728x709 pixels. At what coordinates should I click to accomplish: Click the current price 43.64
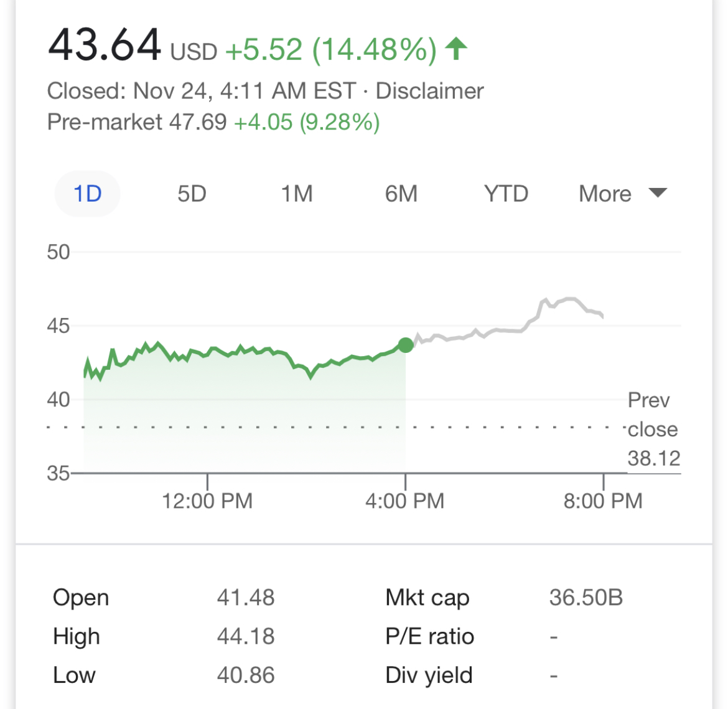click(x=105, y=45)
